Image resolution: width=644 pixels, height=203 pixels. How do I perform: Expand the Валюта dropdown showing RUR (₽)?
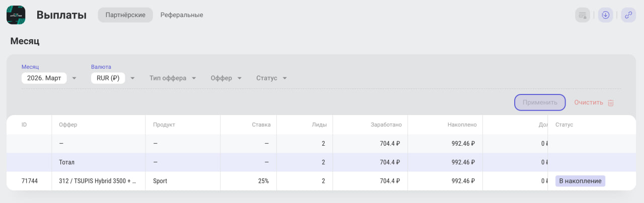[113, 78]
